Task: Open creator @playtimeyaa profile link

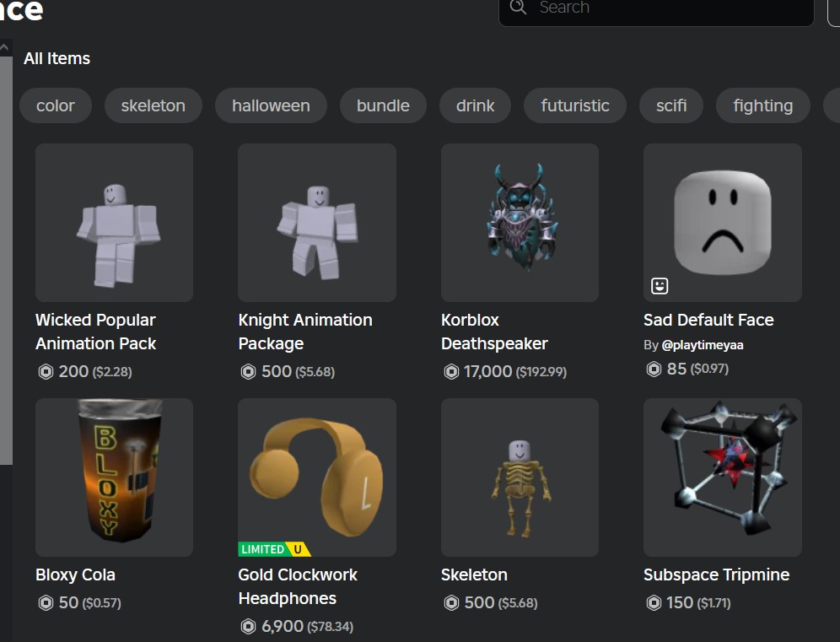Action: coord(703,345)
